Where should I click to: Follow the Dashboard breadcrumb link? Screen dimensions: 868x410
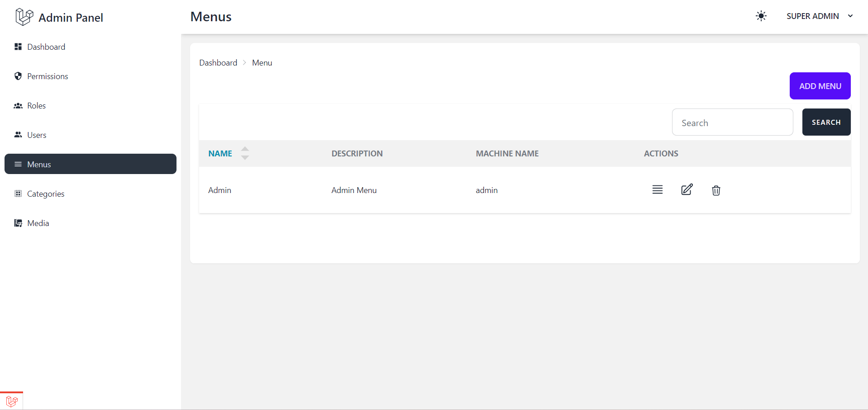point(218,63)
